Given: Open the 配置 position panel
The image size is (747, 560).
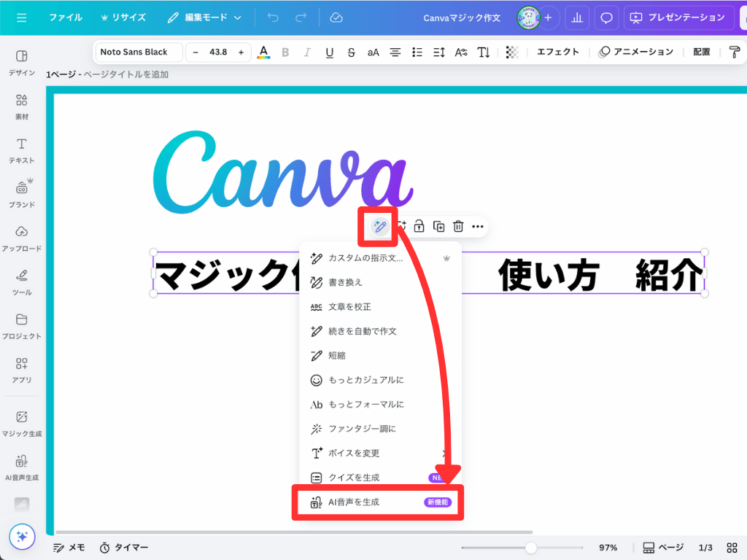Looking at the screenshot, I should [701, 52].
